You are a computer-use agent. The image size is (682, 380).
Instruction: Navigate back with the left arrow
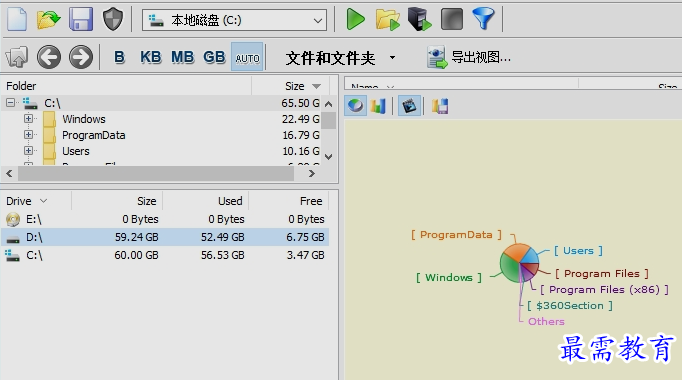coord(49,57)
